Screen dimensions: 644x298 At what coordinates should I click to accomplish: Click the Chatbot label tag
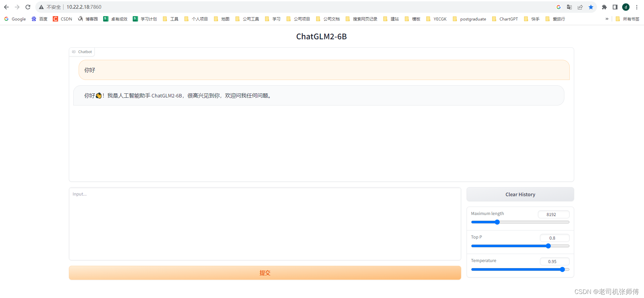(x=82, y=52)
